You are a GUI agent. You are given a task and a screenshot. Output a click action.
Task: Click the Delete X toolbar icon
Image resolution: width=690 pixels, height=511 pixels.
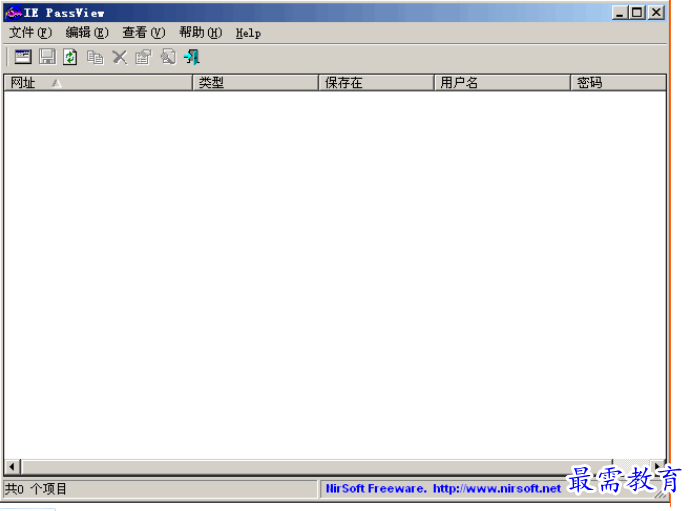(x=119, y=57)
